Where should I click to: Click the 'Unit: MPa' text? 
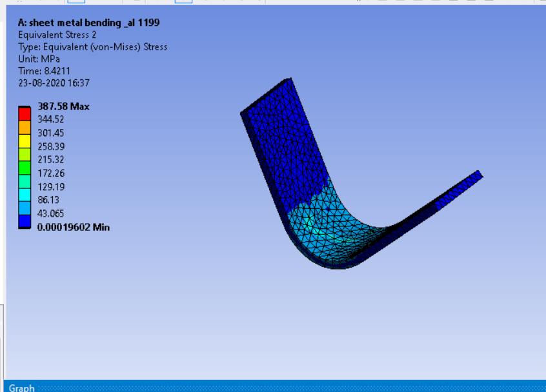39,59
